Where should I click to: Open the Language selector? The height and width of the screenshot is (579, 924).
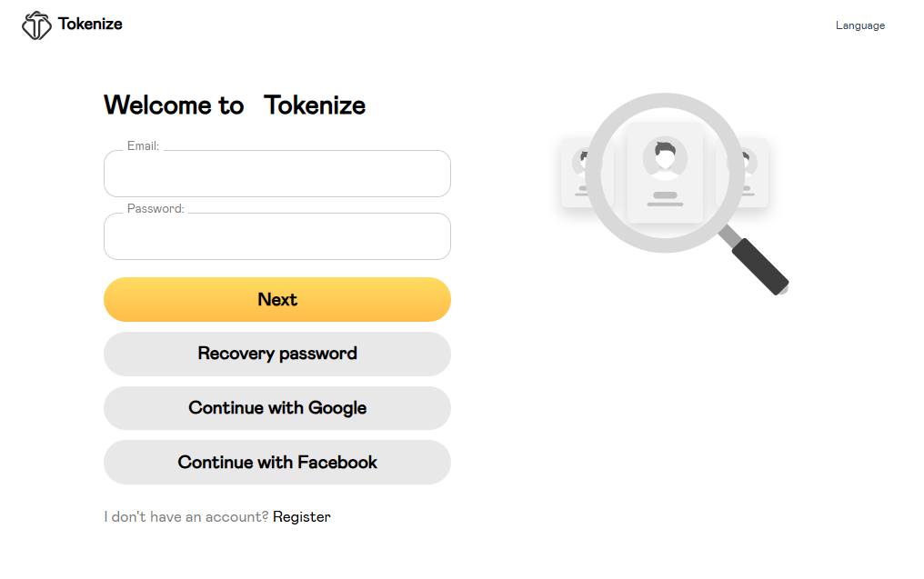click(x=859, y=25)
